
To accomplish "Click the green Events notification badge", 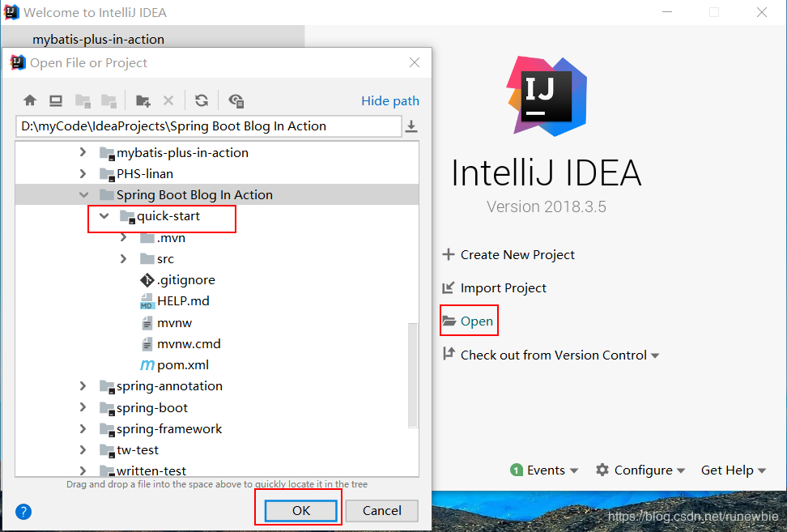I will [x=517, y=470].
